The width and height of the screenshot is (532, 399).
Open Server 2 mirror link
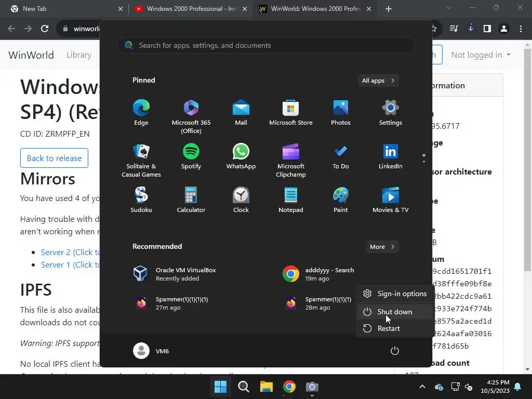point(70,252)
